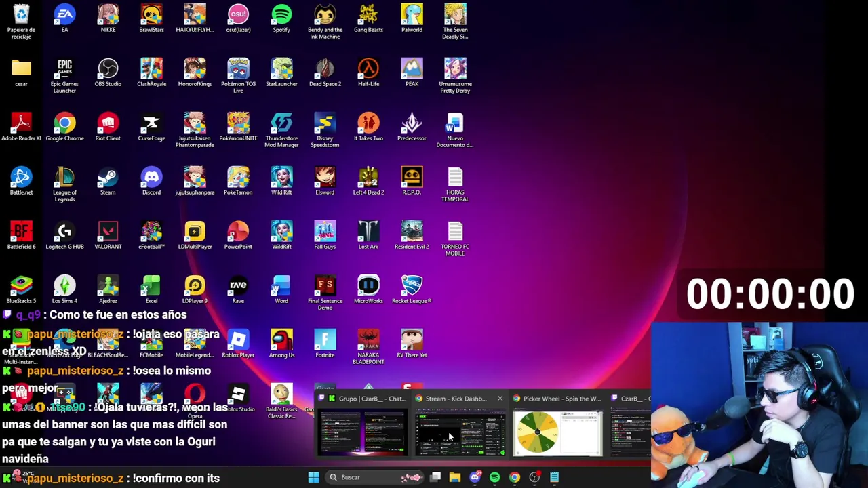Image resolution: width=868 pixels, height=488 pixels.
Task: Select the Palworld desktop icon
Action: 412,18
